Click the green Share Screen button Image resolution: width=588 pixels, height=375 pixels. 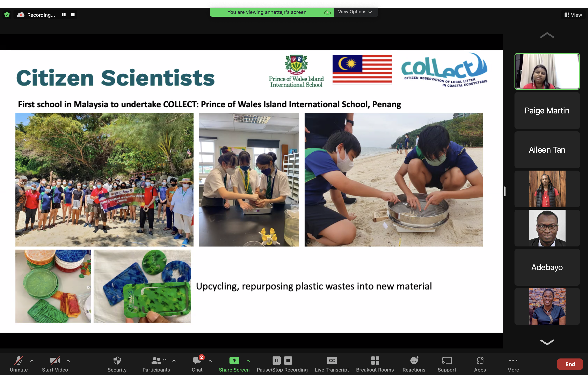pos(234,361)
